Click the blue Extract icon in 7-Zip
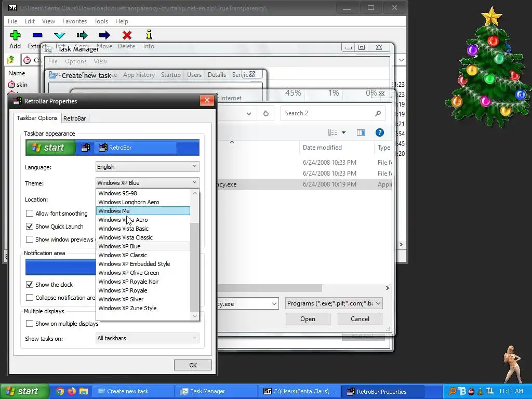This screenshot has width=532, height=399. [x=37, y=35]
